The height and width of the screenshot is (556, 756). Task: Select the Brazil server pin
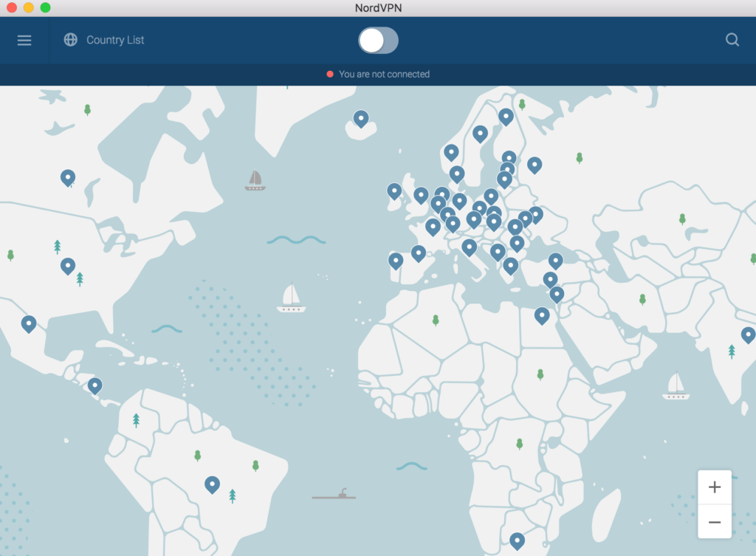point(212,484)
